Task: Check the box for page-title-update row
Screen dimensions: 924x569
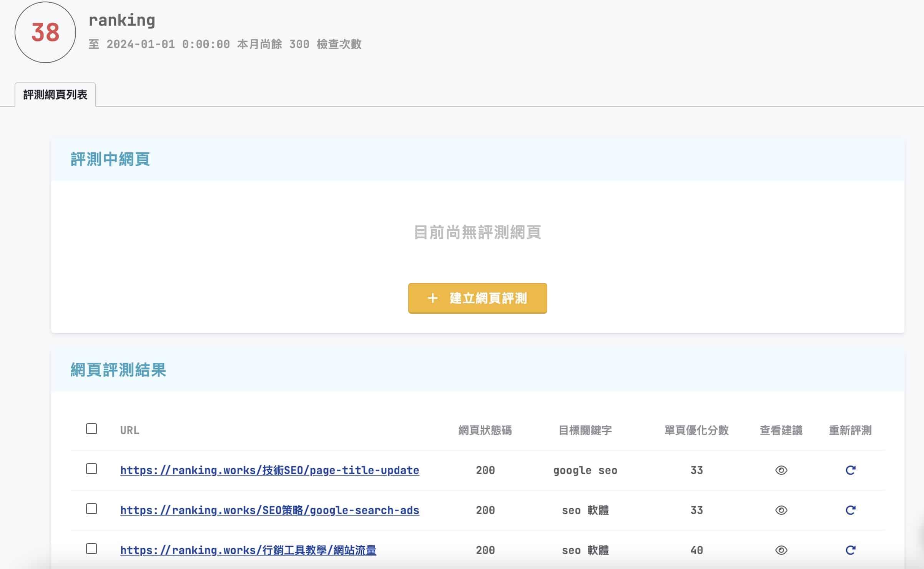Action: tap(91, 469)
